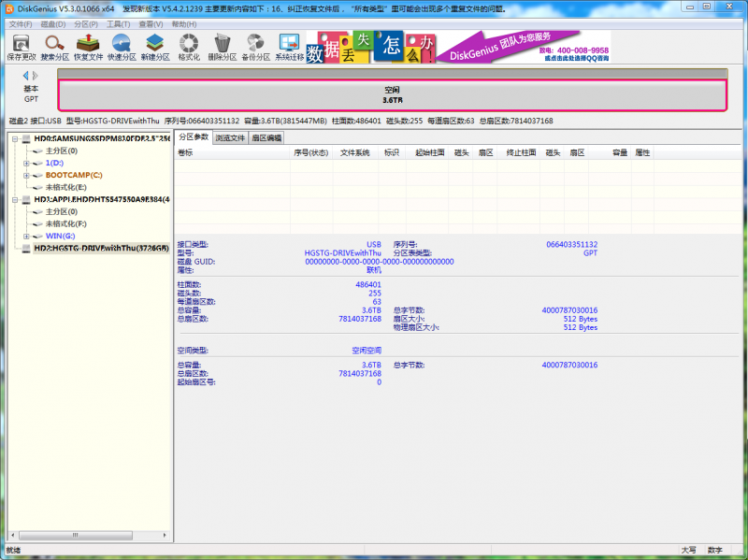Click the WIN(G:) partition icon
Viewport: 748px width, 560px height.
point(37,237)
